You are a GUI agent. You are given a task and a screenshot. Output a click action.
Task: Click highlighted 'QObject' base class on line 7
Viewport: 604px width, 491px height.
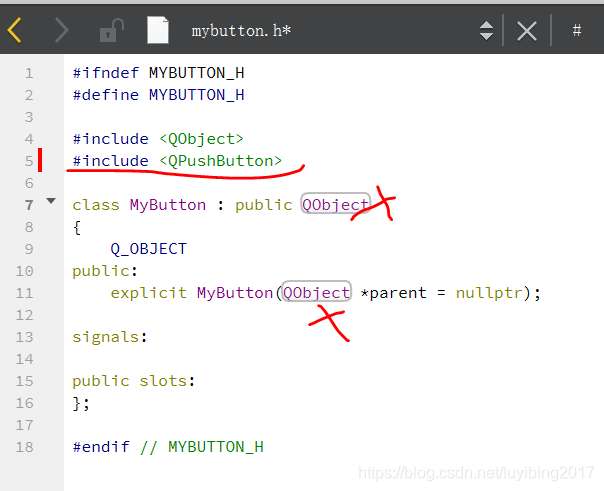[x=335, y=204]
